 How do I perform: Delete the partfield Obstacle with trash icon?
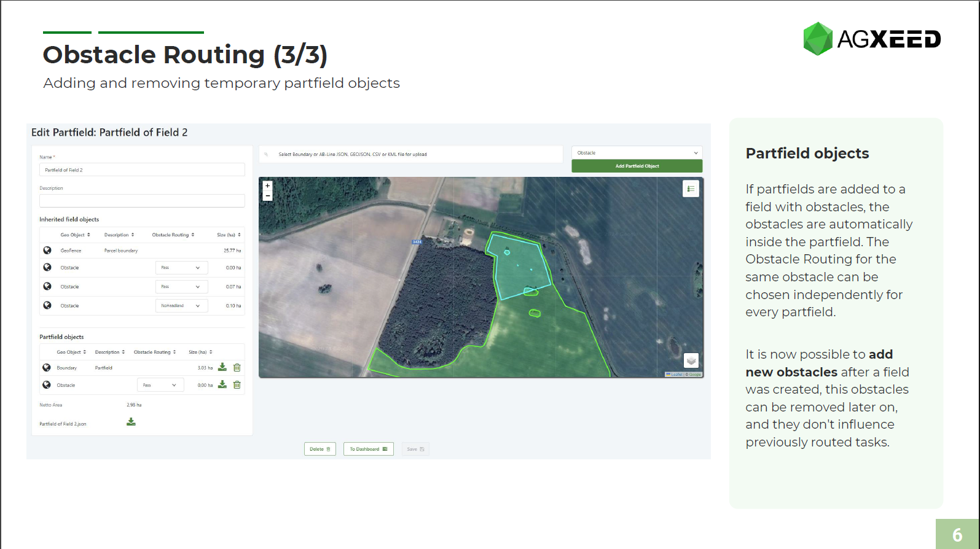tap(237, 385)
